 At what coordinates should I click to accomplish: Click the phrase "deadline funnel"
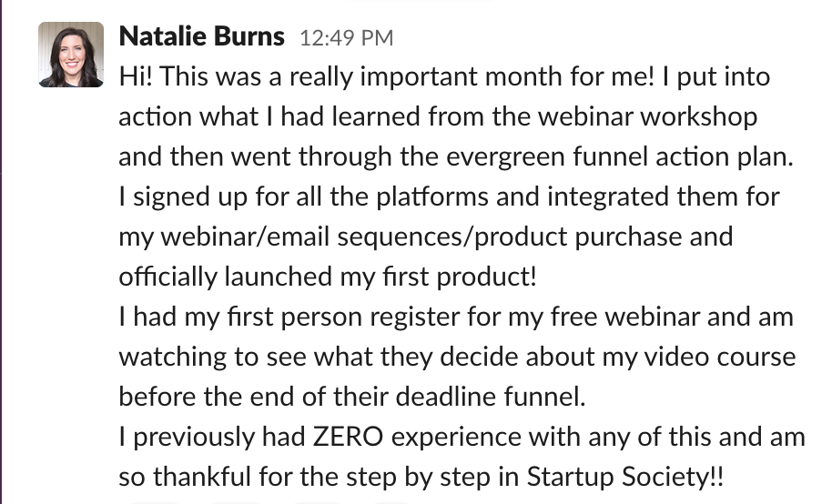tap(491, 397)
